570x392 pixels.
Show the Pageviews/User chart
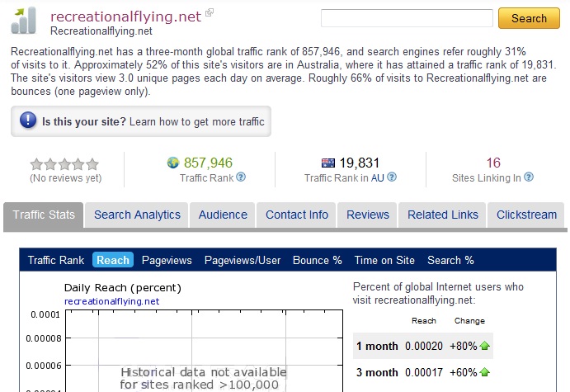(243, 260)
